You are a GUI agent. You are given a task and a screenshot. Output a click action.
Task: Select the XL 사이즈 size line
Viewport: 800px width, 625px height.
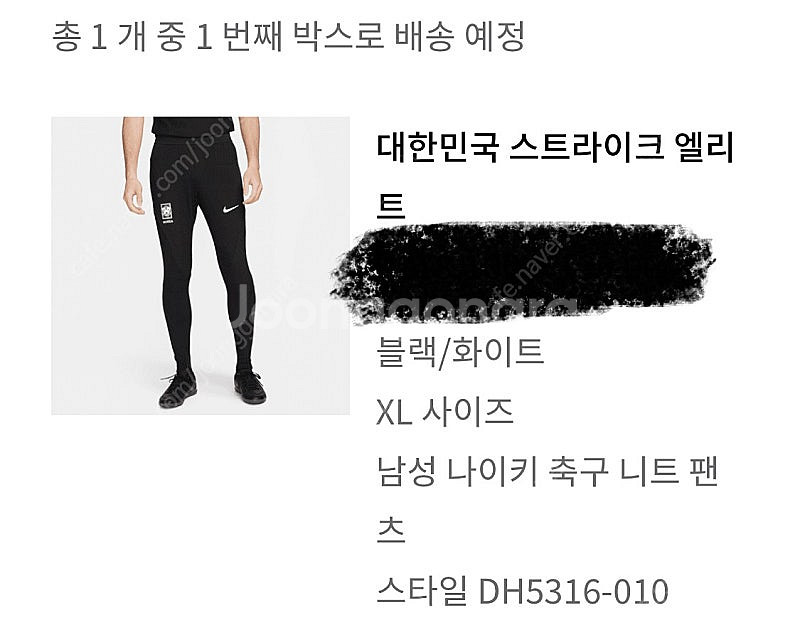point(444,412)
